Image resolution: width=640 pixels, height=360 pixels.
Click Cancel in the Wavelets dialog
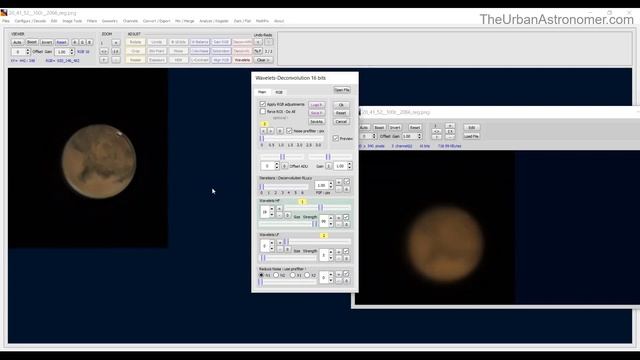(341, 122)
